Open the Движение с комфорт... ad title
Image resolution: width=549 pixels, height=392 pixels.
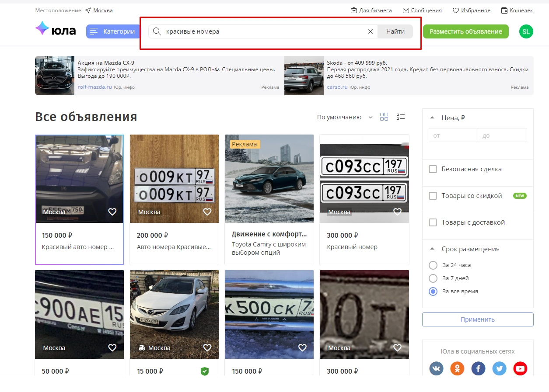(x=269, y=234)
